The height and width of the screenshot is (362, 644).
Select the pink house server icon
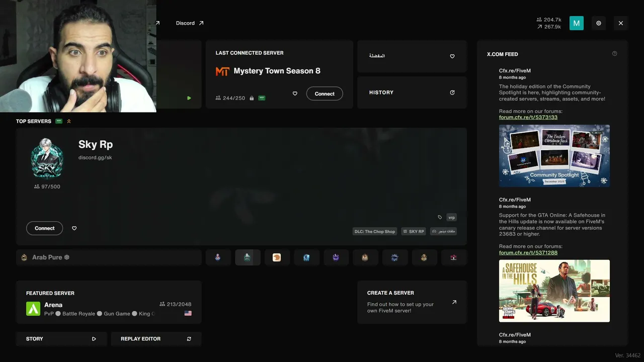pyautogui.click(x=454, y=257)
